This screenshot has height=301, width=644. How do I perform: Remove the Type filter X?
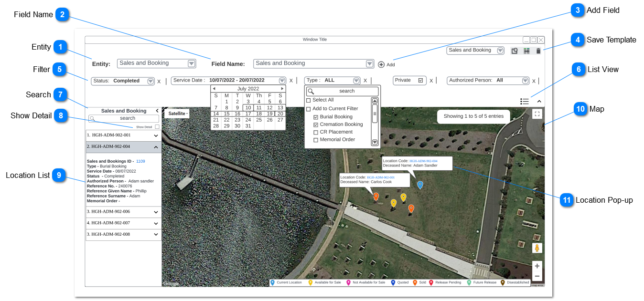tap(365, 81)
